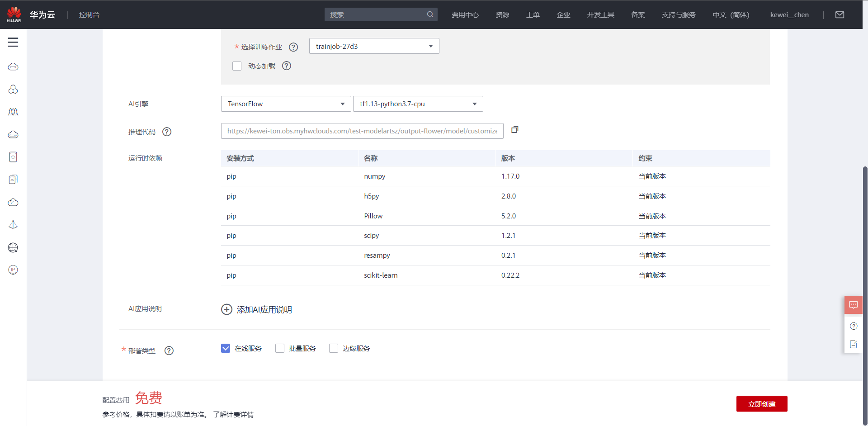Screen dimensions: 868x426
Task: Select the h5py dependency name
Action: (x=372, y=196)
